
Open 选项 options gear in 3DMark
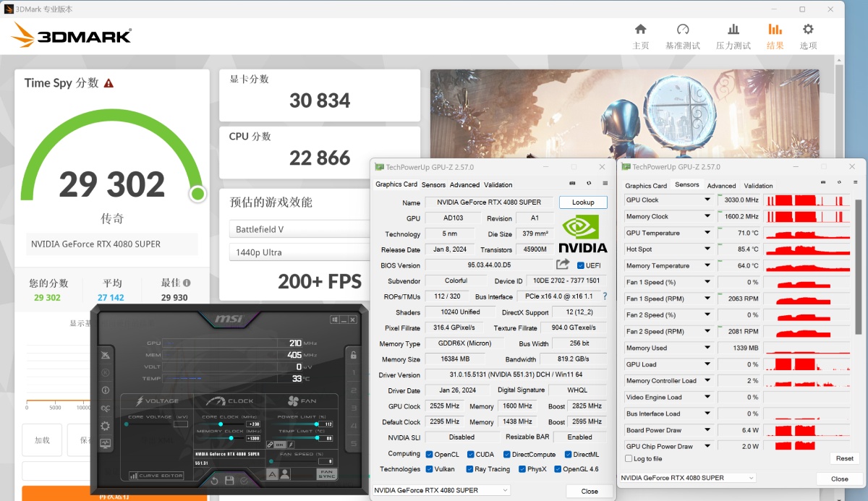808,30
